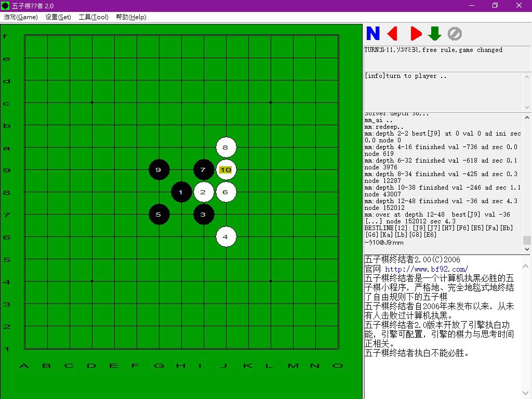Select white stone number 10

(x=226, y=170)
